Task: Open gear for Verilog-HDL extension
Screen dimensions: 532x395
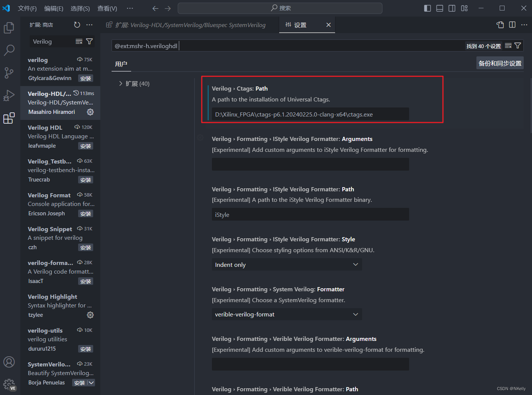Action: pyautogui.click(x=90, y=112)
